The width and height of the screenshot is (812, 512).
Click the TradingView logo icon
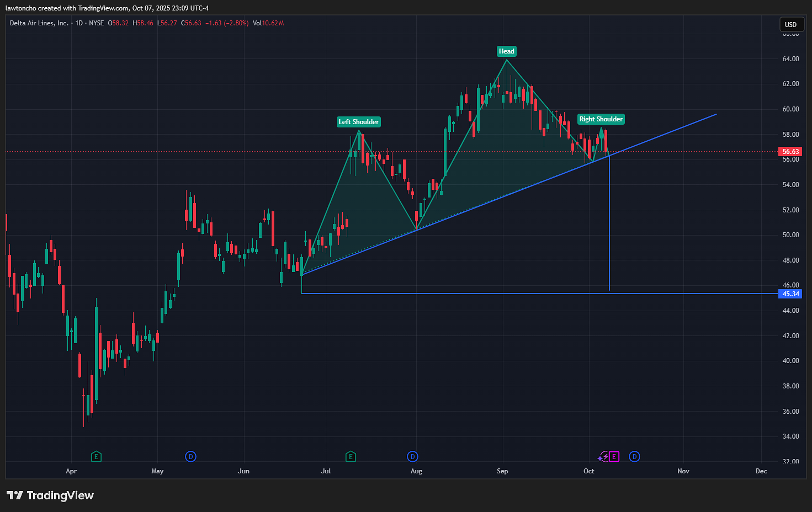(15, 495)
